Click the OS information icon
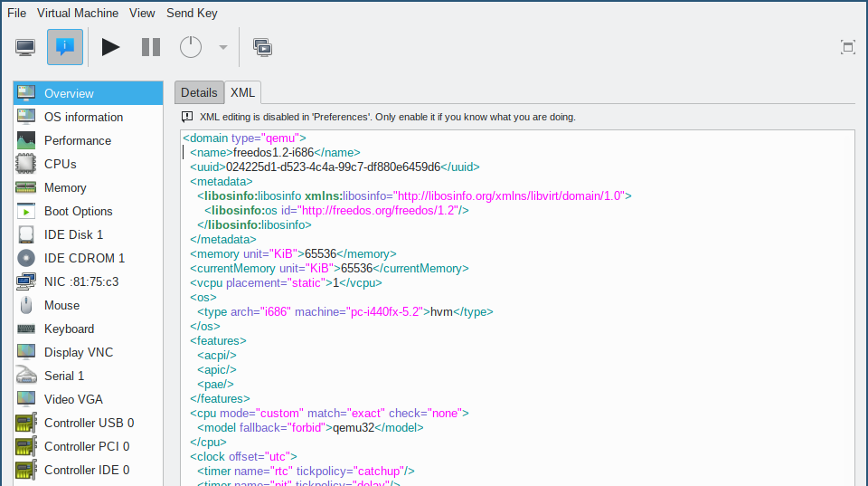The image size is (868, 486). (26, 117)
